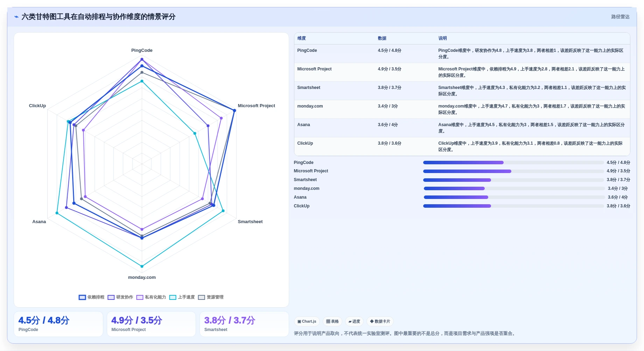Viewport: 644px width, 351px height.
Task: Click the footnote text about 评分用于说明产品取向
Action: [405, 333]
